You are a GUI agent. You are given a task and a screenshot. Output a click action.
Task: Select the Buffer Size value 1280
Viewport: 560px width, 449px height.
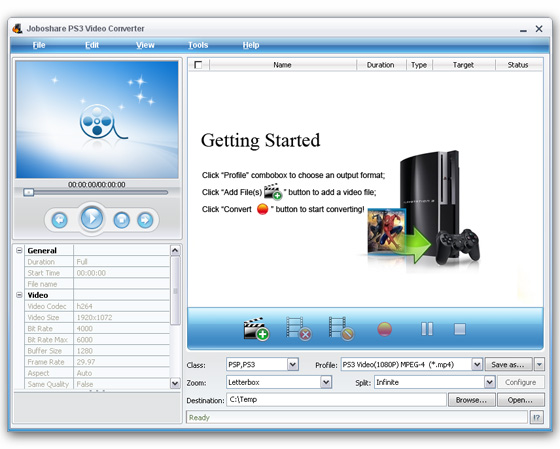[121, 351]
